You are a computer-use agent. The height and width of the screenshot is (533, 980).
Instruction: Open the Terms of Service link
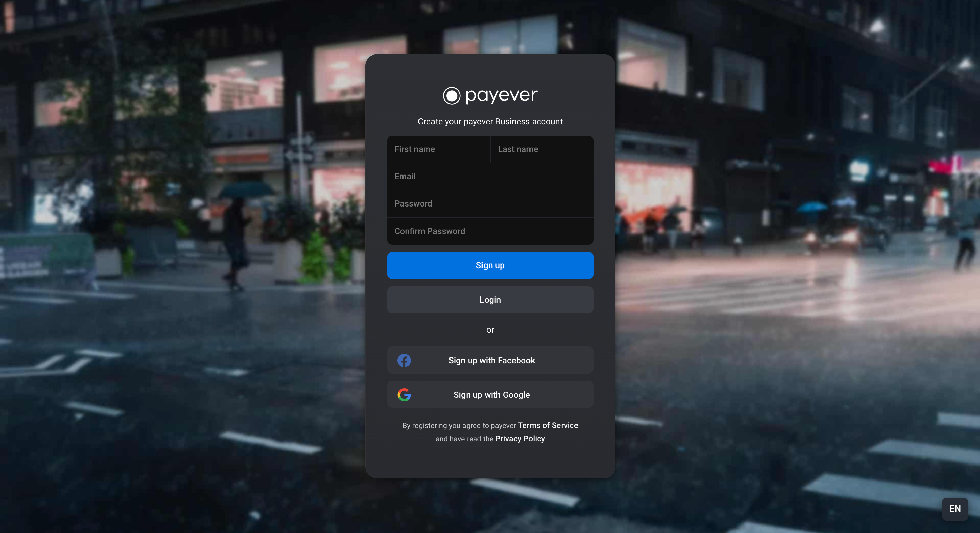click(x=548, y=425)
